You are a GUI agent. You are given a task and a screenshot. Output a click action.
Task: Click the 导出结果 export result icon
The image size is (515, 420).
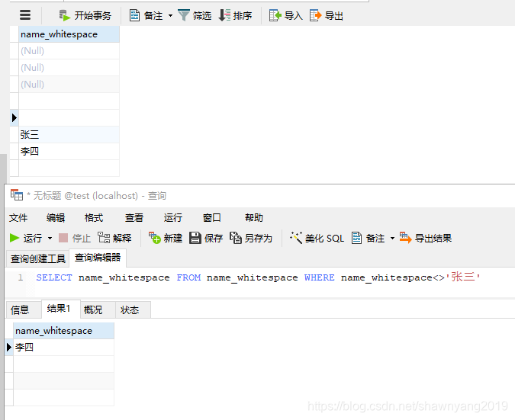405,238
